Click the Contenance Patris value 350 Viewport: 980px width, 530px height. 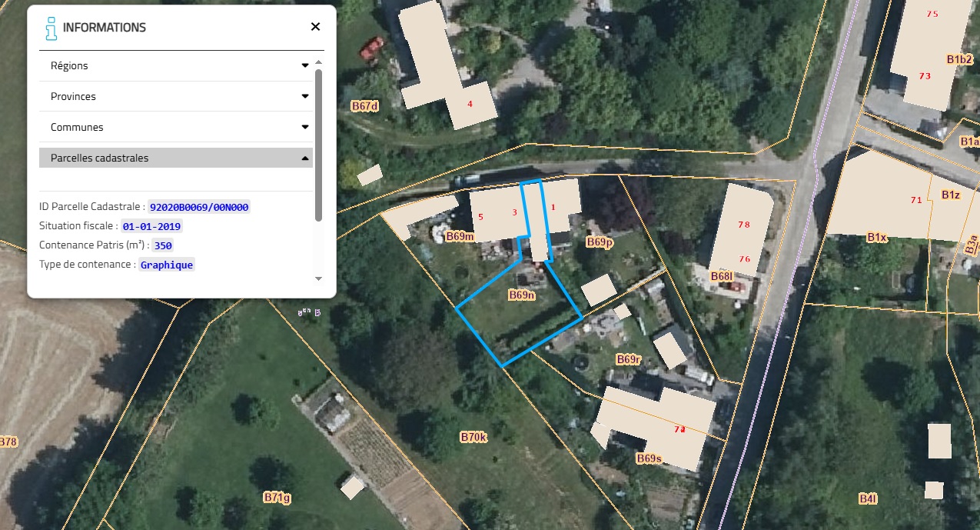click(x=163, y=246)
